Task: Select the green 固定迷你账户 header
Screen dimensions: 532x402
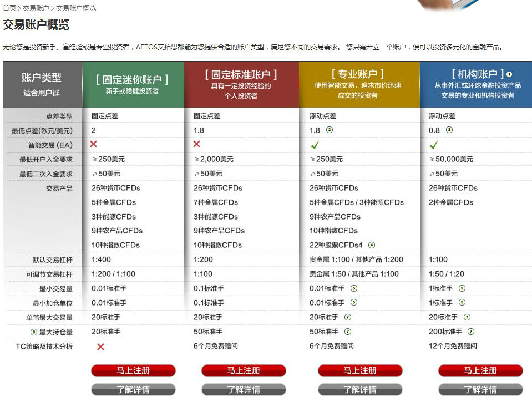Action: [x=133, y=84]
